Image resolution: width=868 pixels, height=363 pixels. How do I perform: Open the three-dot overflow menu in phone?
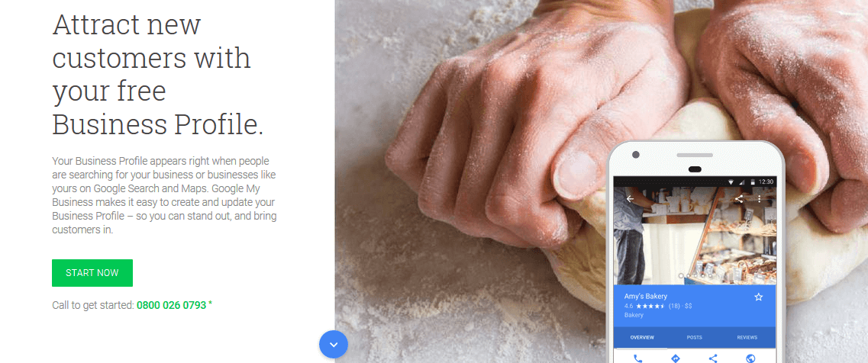[x=759, y=199]
